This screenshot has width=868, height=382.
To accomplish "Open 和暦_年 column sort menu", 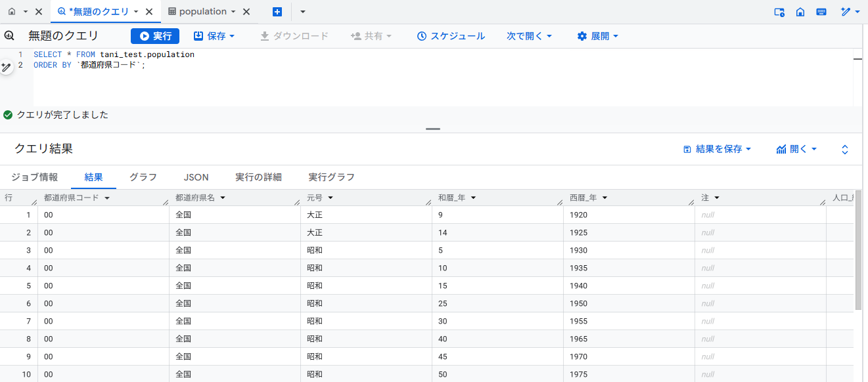I will (473, 198).
